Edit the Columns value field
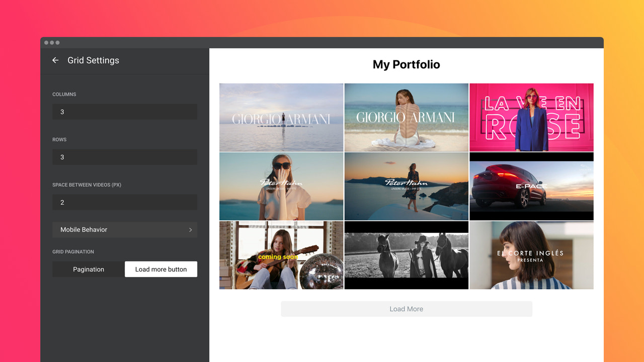The image size is (644, 362). point(125,112)
